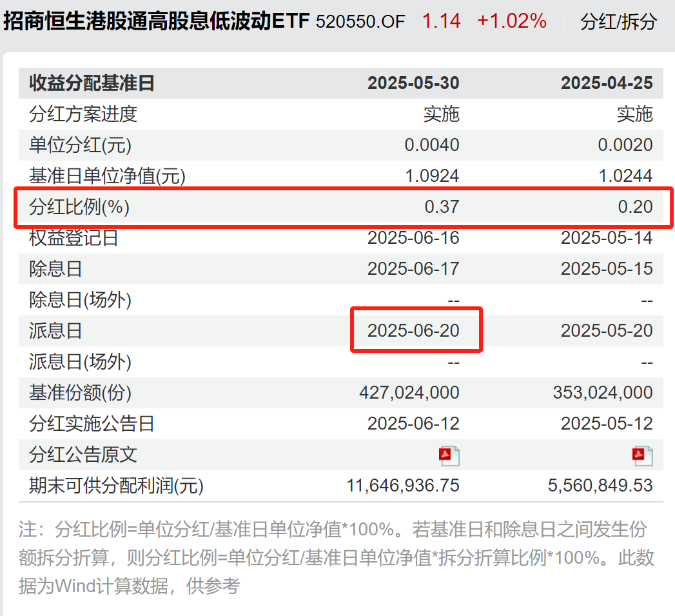Click row label 派息日(场外)
Viewport: 675px width, 616px height.
(x=80, y=363)
